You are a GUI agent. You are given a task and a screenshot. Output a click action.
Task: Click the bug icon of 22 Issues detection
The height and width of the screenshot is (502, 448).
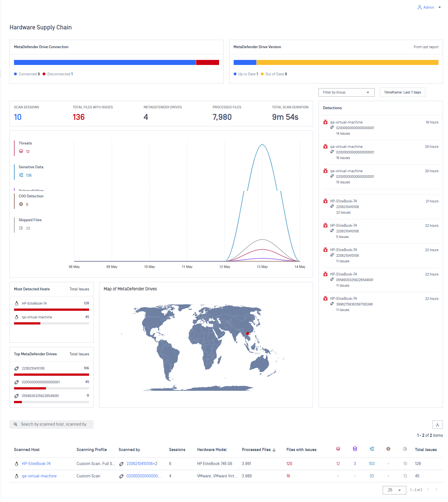point(326,201)
